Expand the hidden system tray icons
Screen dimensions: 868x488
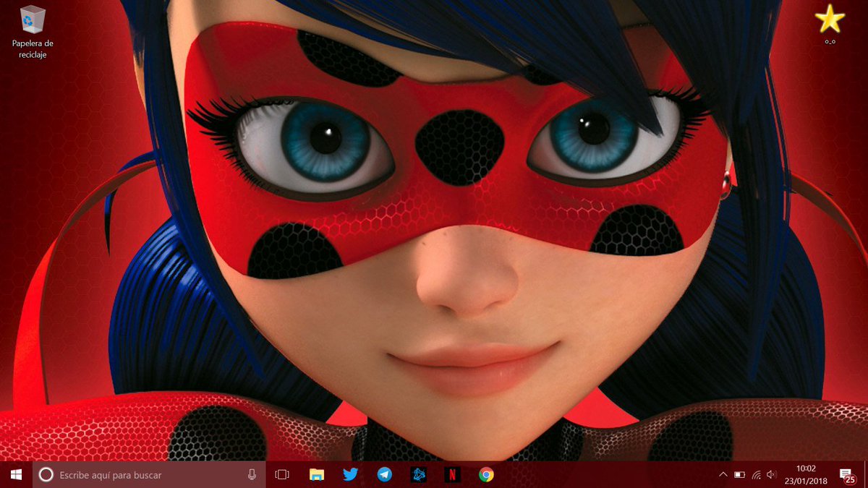point(723,475)
